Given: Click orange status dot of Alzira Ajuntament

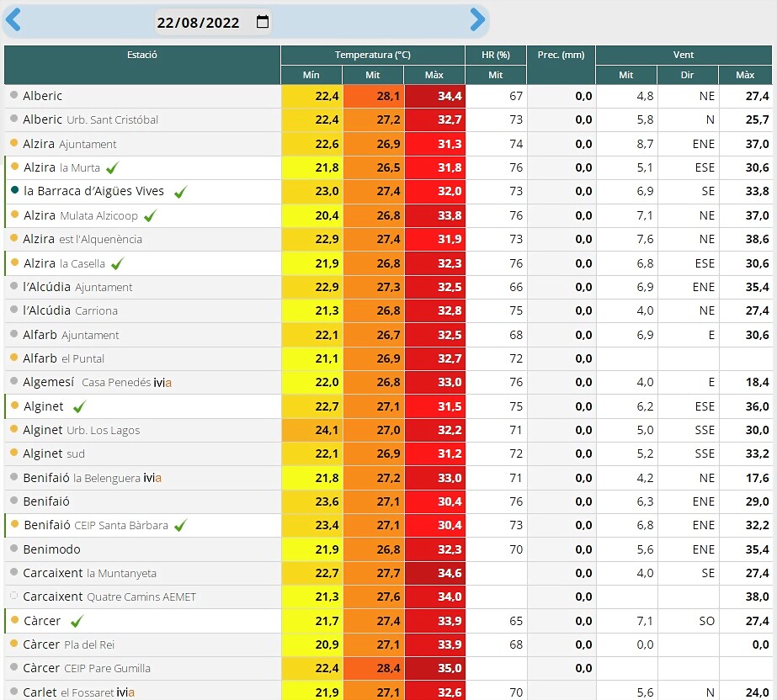Looking at the screenshot, I should click(x=13, y=143).
